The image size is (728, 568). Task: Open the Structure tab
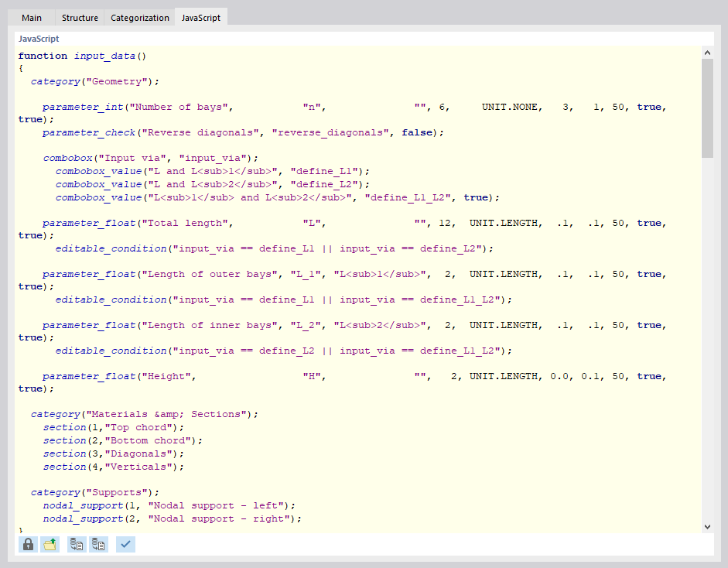(79, 17)
